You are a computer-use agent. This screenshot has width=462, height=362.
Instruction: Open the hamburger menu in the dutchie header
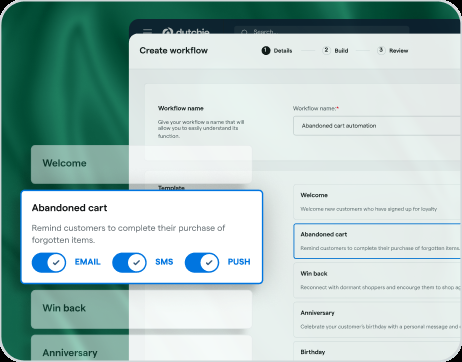(147, 31)
